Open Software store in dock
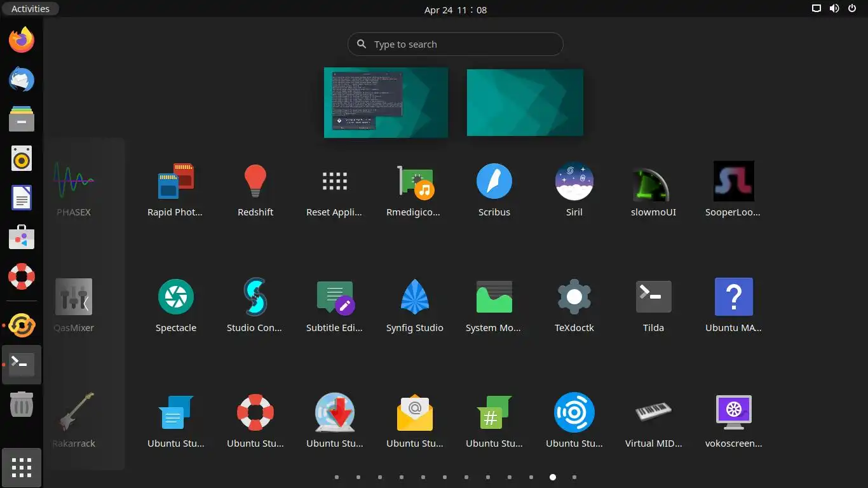The image size is (868, 488). point(22,238)
